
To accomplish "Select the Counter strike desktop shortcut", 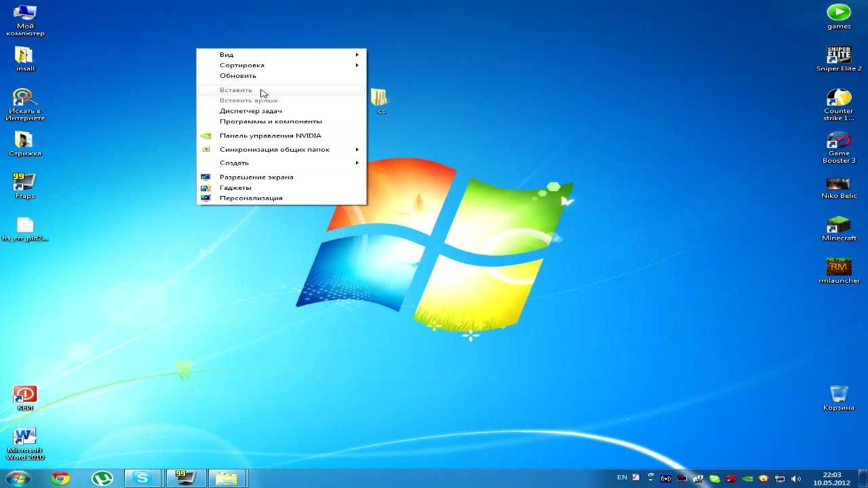I will point(839,104).
